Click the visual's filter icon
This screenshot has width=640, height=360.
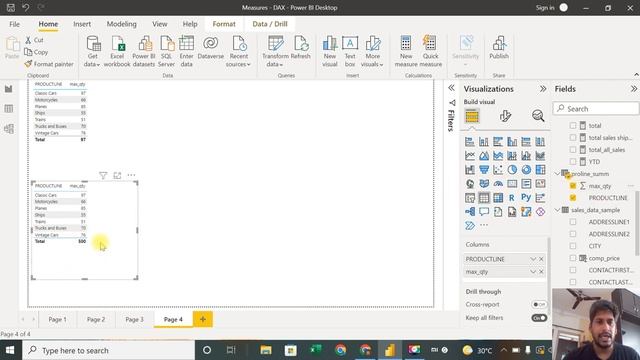pos(103,176)
